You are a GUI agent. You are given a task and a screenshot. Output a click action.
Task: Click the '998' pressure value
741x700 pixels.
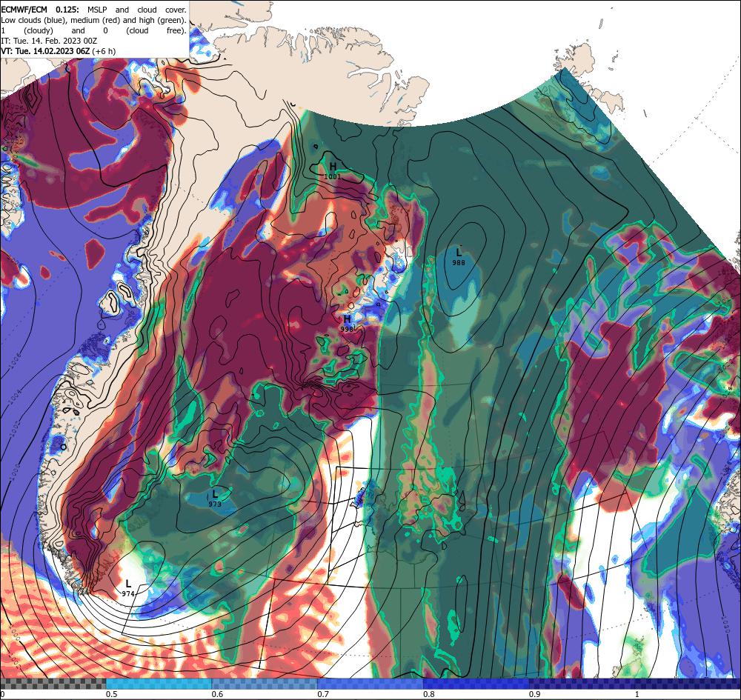[x=347, y=329]
